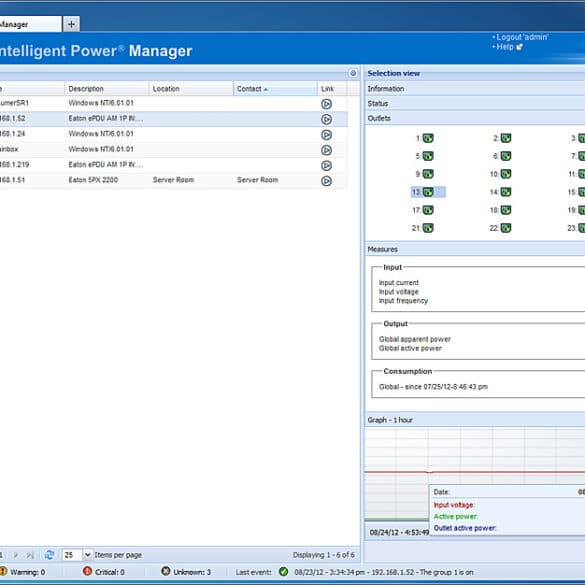Click the Global consumption since 07/25/12 entry
The height and width of the screenshot is (585, 585).
pos(433,387)
